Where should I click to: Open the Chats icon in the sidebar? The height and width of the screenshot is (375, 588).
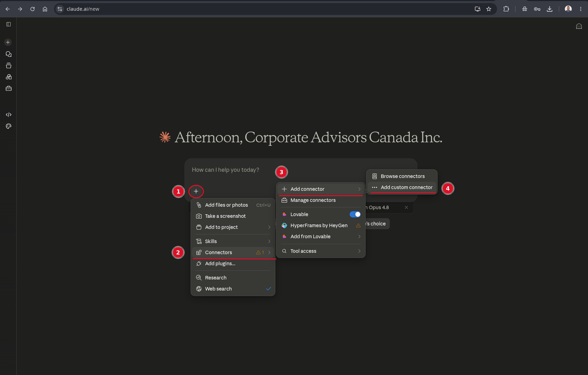pos(9,54)
